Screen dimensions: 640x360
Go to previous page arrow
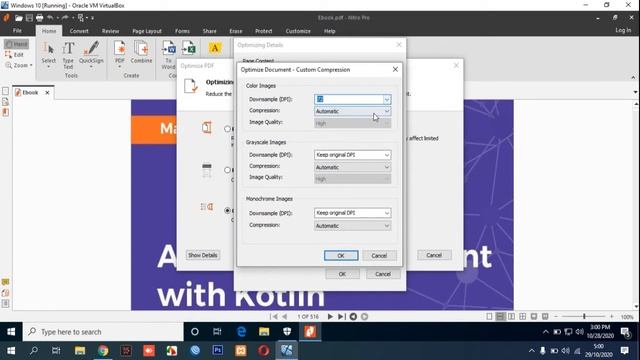[284, 316]
